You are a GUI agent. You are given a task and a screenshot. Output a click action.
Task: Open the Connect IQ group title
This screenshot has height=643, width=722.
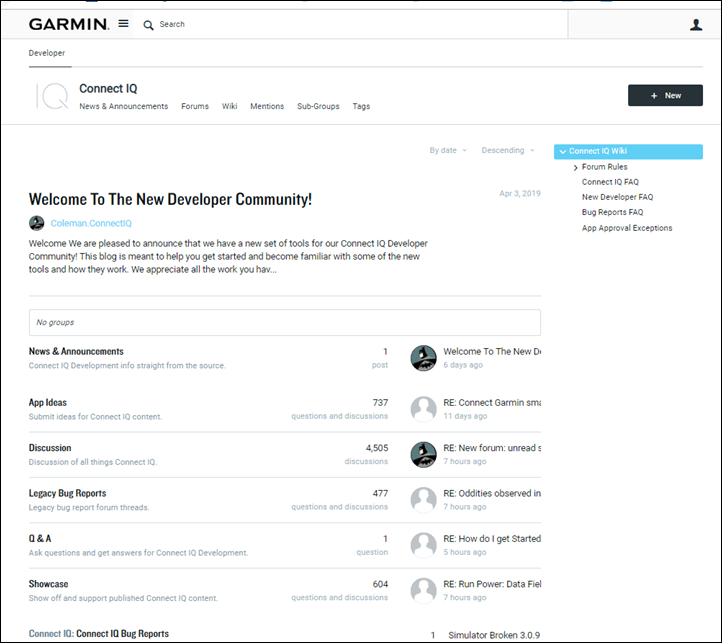click(108, 88)
